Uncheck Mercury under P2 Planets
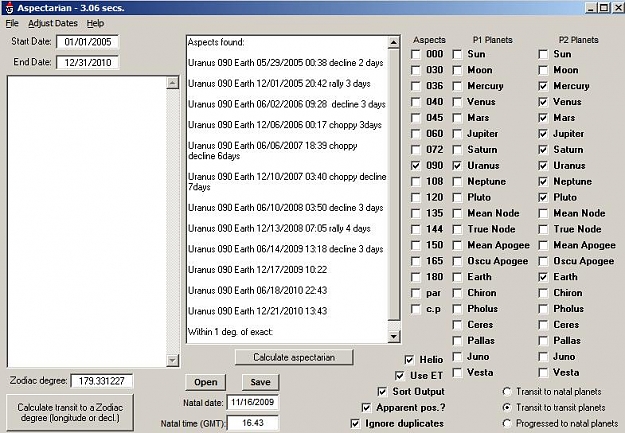The image size is (625, 433). click(543, 86)
